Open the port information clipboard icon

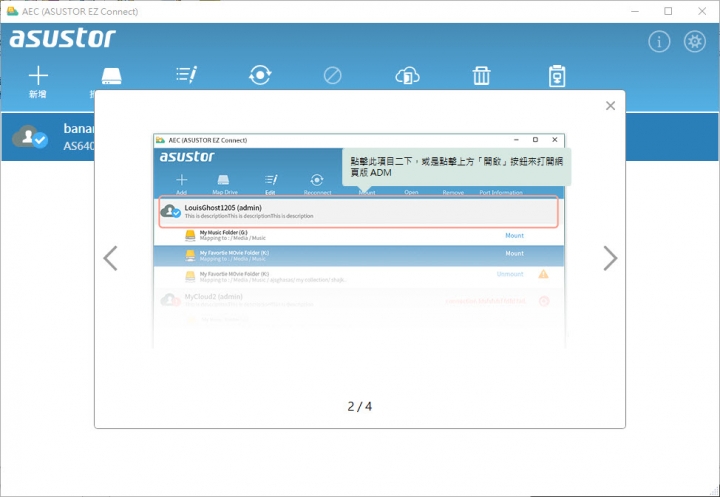tap(557, 76)
